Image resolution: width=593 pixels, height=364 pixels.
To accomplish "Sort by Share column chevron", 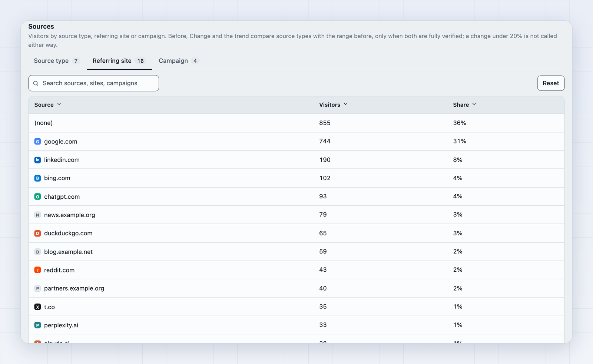I will pos(474,105).
